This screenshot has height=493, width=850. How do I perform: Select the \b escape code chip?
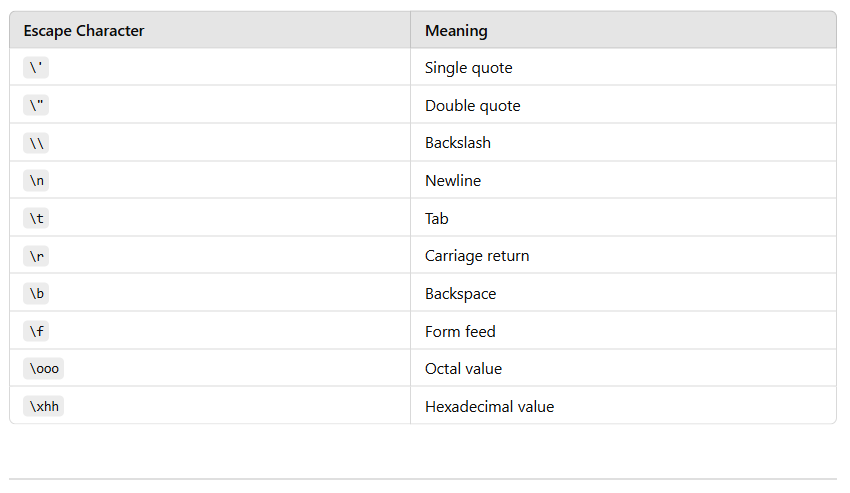(x=36, y=293)
